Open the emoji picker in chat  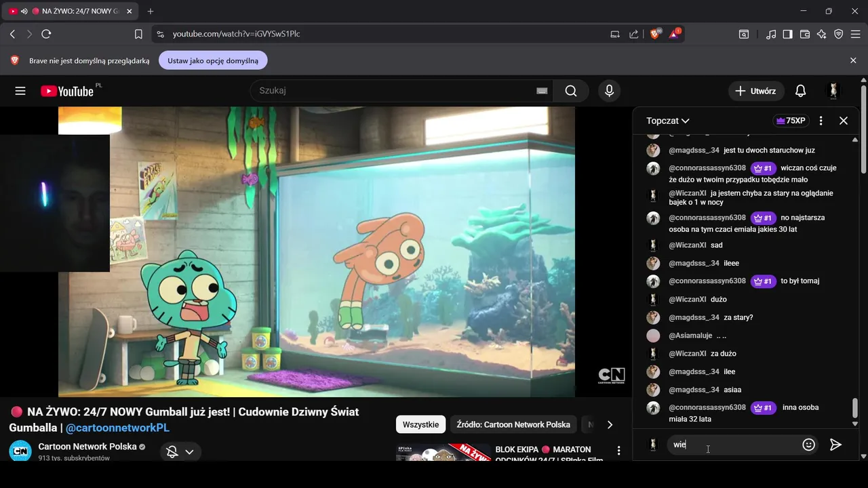(808, 445)
